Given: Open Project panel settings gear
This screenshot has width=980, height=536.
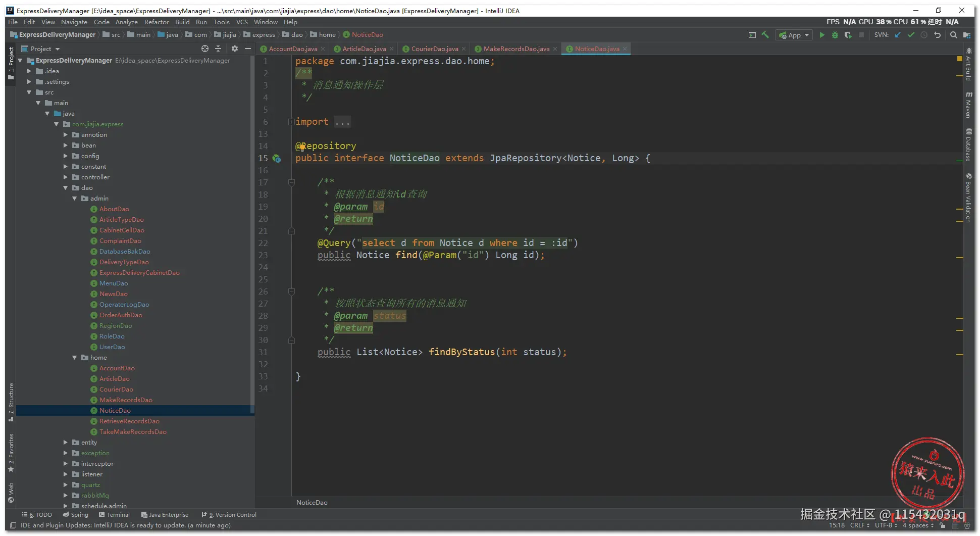Looking at the screenshot, I should point(234,48).
